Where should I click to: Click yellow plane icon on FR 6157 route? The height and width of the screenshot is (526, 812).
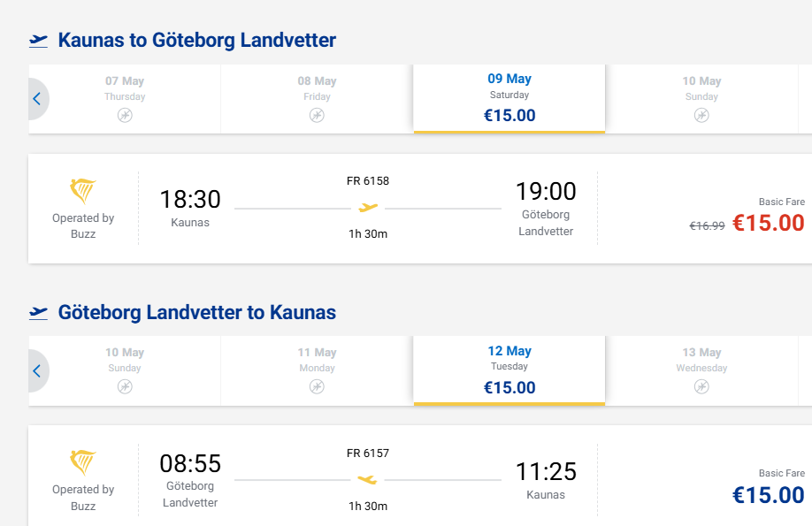pos(368,479)
